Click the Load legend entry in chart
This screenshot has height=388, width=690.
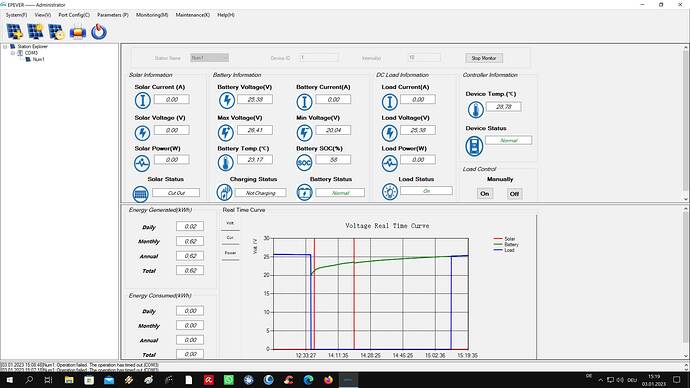point(504,250)
